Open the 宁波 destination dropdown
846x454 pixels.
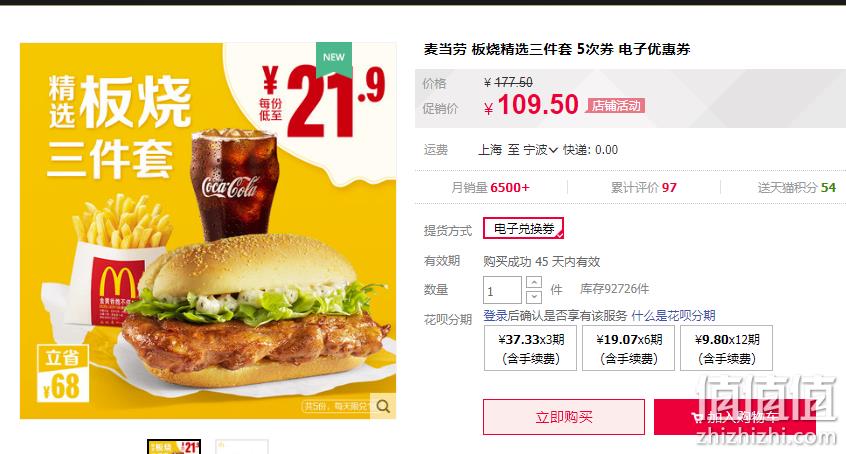click(x=540, y=150)
